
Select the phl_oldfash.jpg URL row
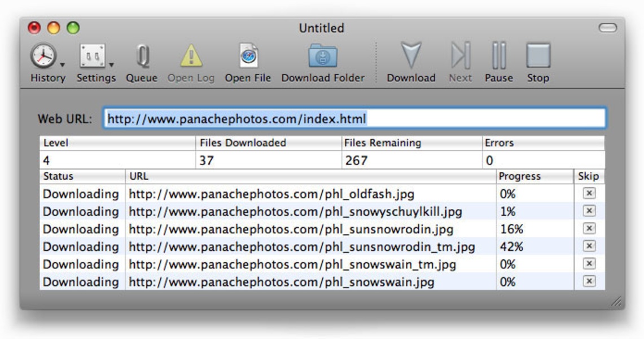[322, 194]
